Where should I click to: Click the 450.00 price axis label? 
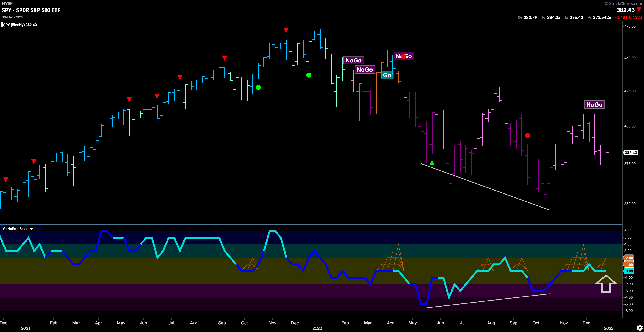point(630,58)
